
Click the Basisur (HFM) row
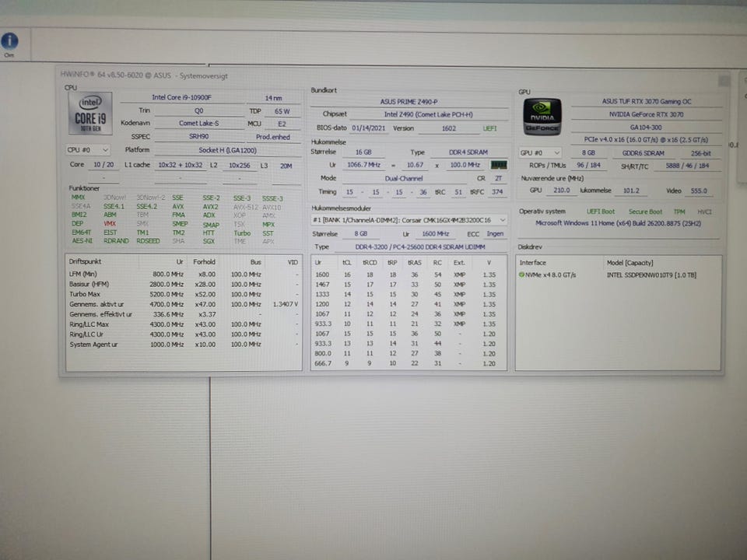point(184,285)
